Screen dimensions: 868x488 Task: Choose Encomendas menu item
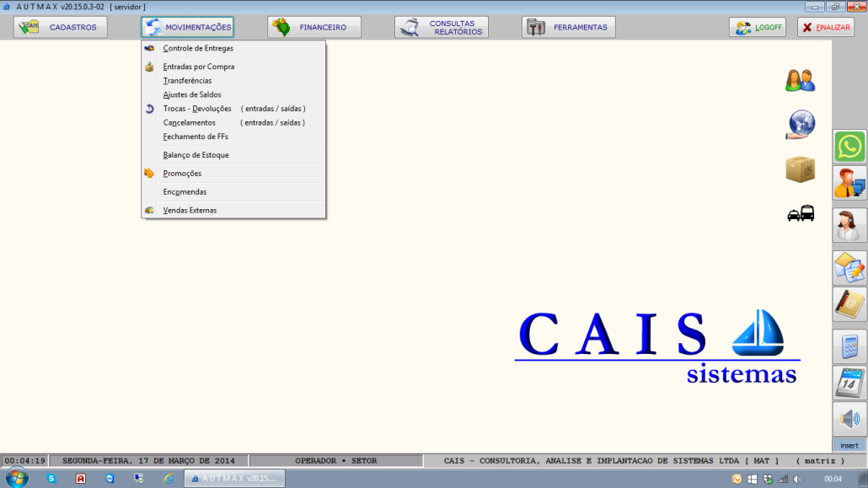coord(233,191)
